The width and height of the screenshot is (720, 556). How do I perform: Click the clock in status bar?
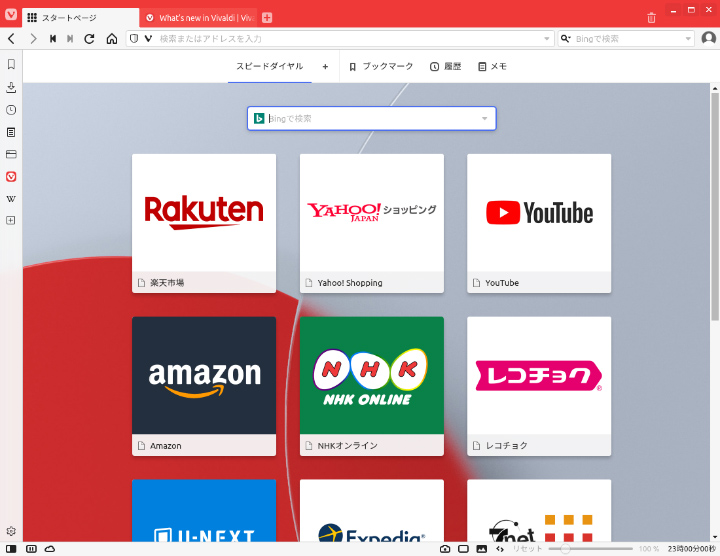click(692, 549)
